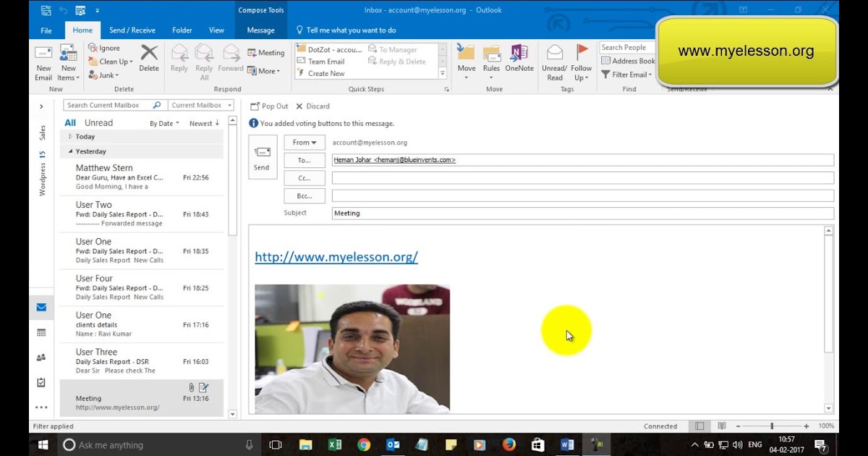868x456 pixels.
Task: Toggle the Newest sort order
Action: [204, 124]
